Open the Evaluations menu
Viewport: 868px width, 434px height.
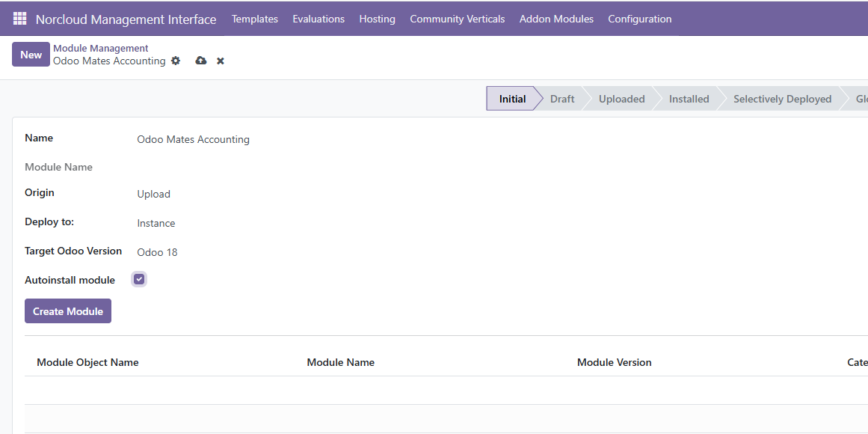point(318,19)
